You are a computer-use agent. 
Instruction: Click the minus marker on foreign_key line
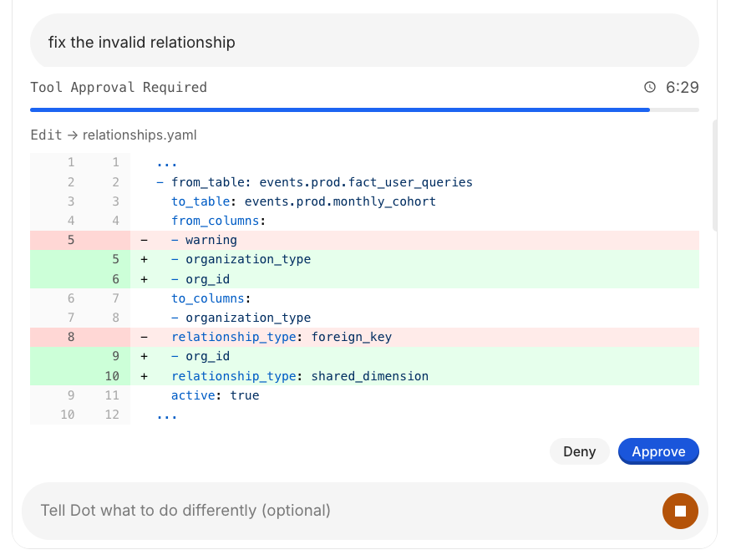pos(145,337)
